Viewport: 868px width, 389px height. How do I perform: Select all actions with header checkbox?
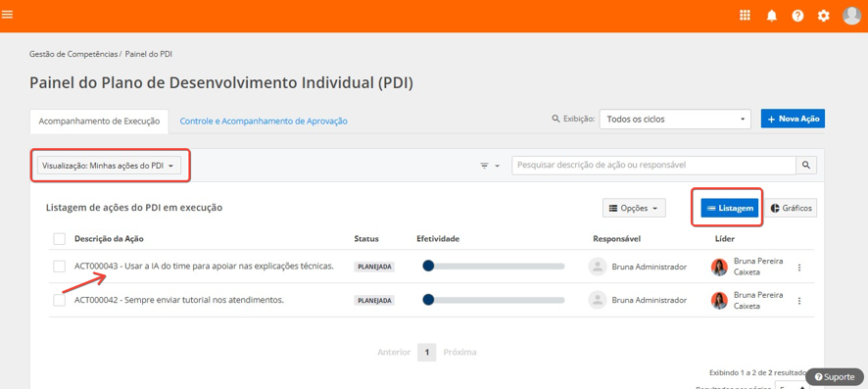(59, 239)
